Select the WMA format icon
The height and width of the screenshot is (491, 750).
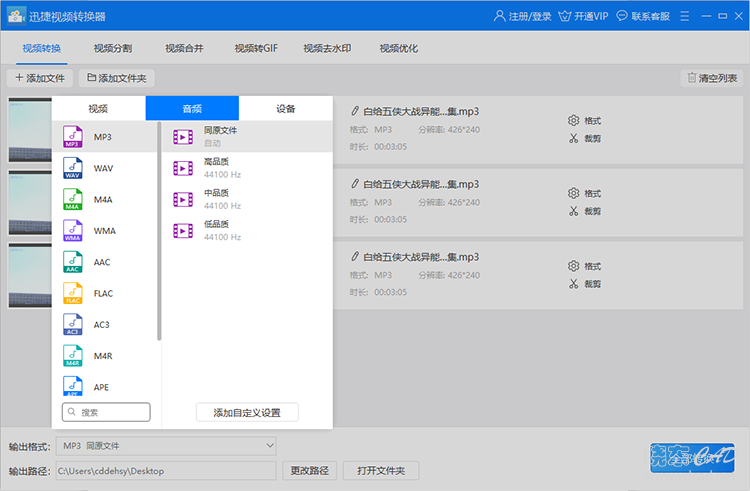pyautogui.click(x=73, y=230)
